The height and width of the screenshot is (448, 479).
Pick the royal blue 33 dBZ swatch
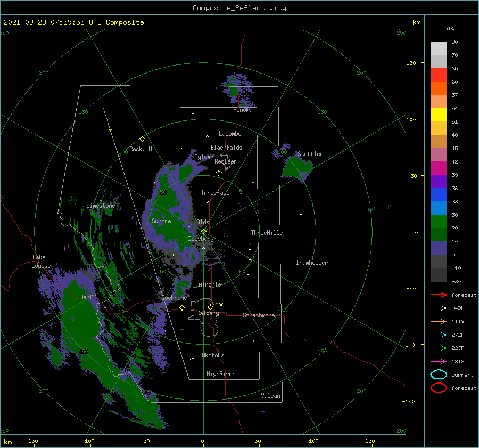pyautogui.click(x=439, y=194)
